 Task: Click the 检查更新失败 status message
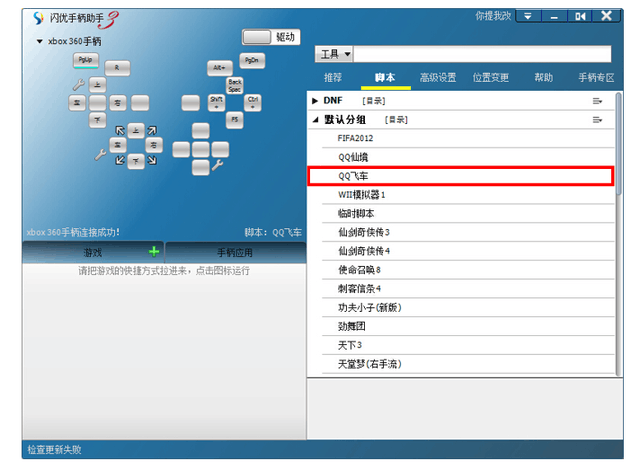pyautogui.click(x=54, y=450)
